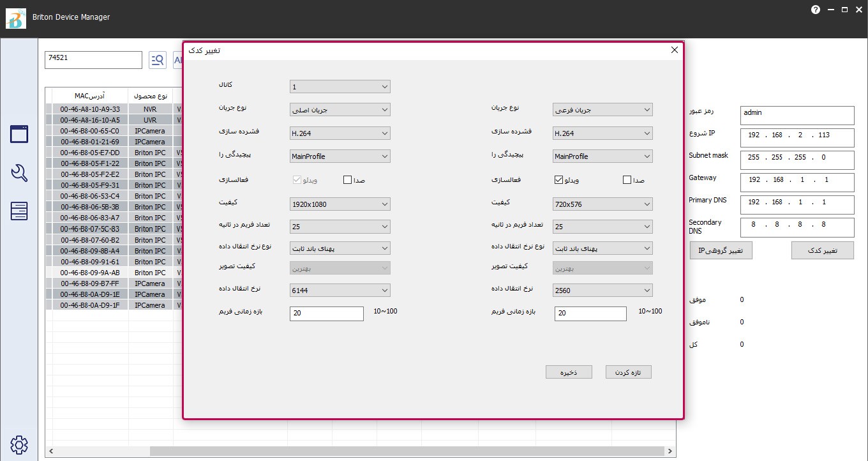Enable the main stream audio checkbox
The width and height of the screenshot is (868, 461).
[348, 180]
